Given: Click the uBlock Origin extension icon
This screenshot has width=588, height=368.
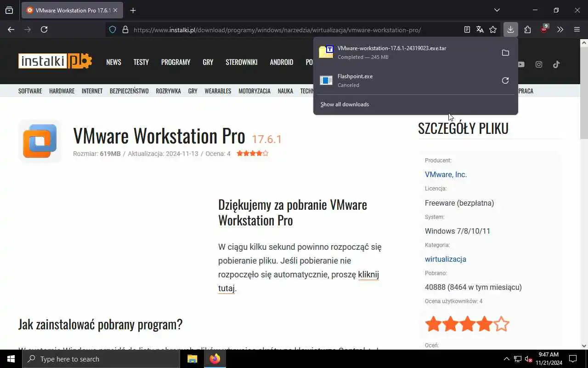Looking at the screenshot, I should click(x=544, y=29).
